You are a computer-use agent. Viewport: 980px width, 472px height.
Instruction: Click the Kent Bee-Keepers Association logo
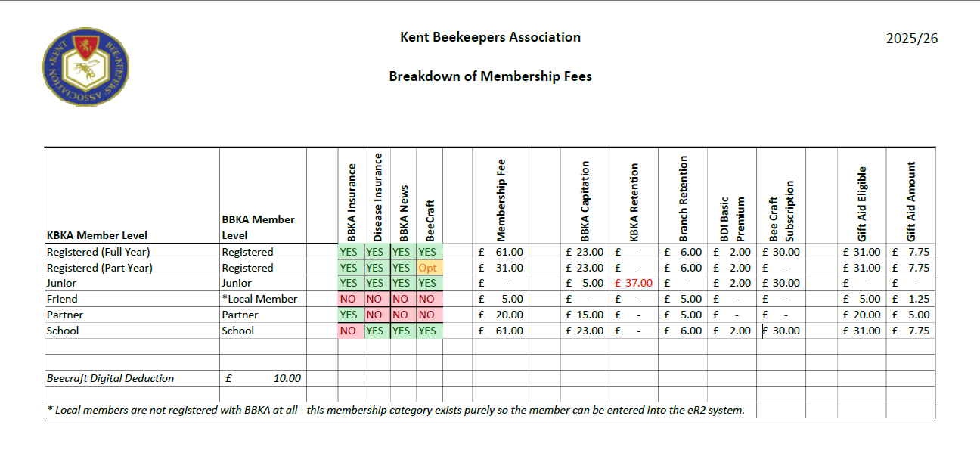[85, 67]
